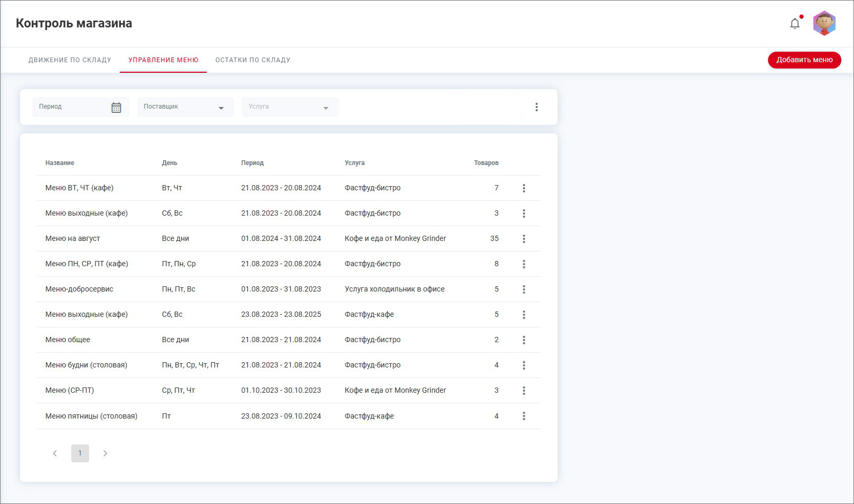Switch to the Движение по складу tab

(x=70, y=60)
